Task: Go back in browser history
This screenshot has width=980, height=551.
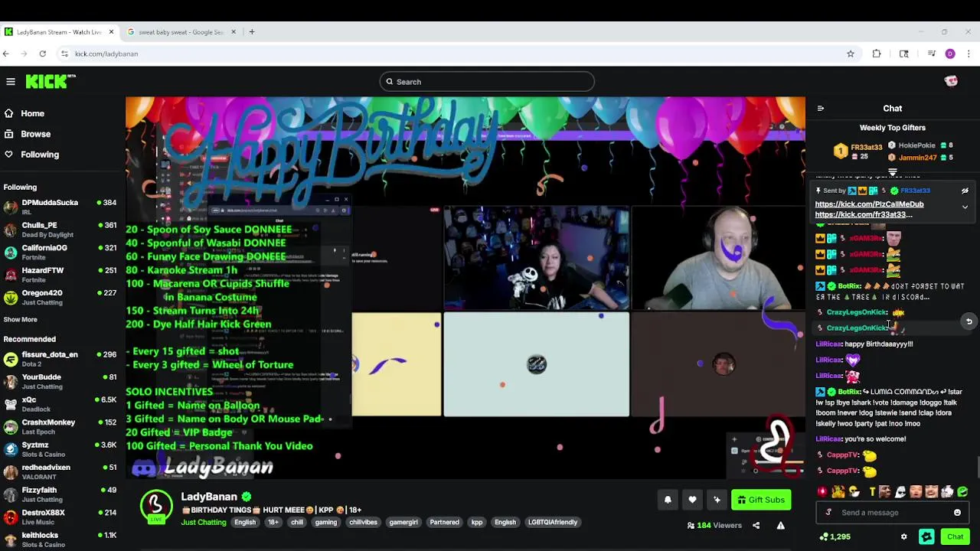Action: (x=6, y=54)
